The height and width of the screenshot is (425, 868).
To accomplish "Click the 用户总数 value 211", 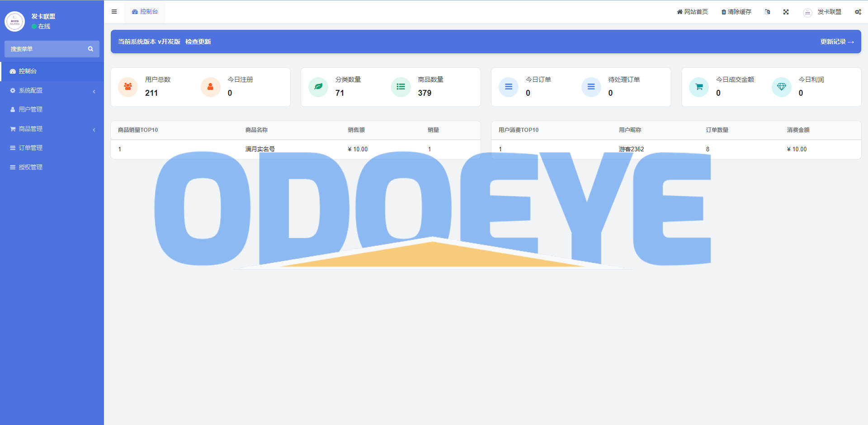I will pos(151,93).
